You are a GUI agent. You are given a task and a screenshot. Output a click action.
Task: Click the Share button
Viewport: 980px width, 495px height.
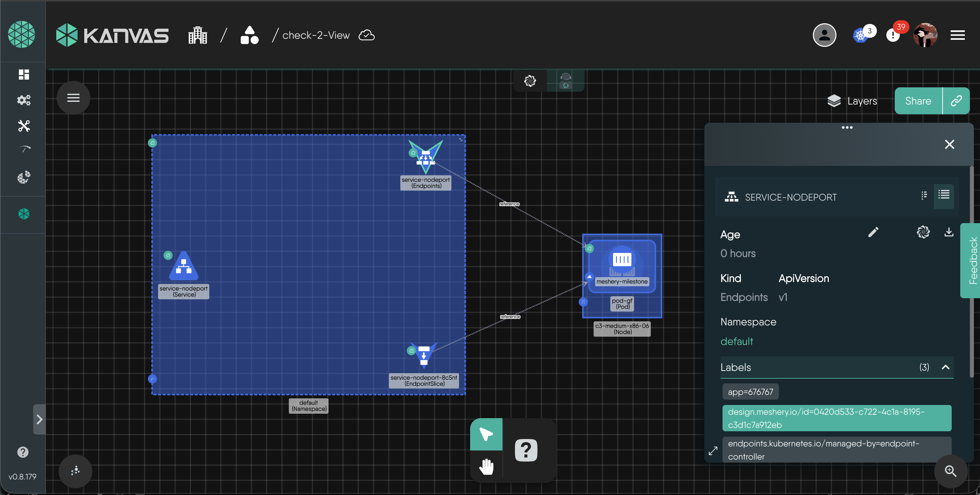pyautogui.click(x=918, y=101)
